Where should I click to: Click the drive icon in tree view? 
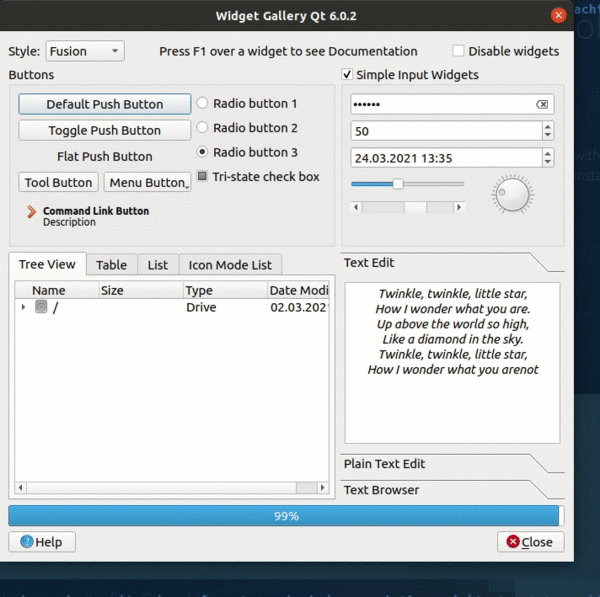point(41,308)
